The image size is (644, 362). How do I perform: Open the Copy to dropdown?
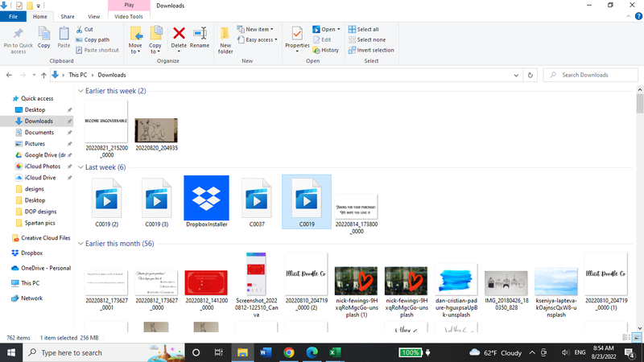tap(155, 40)
